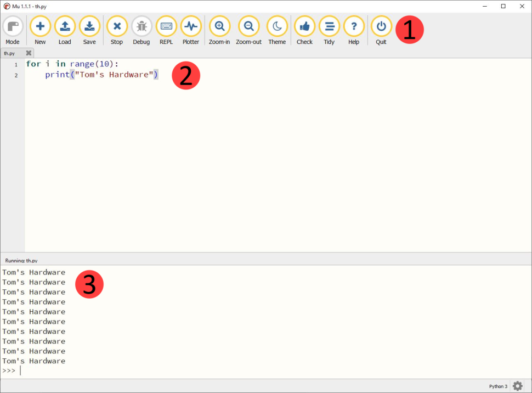Viewport: 532px width, 393px height.
Task: Show the Plotter
Action: click(191, 30)
